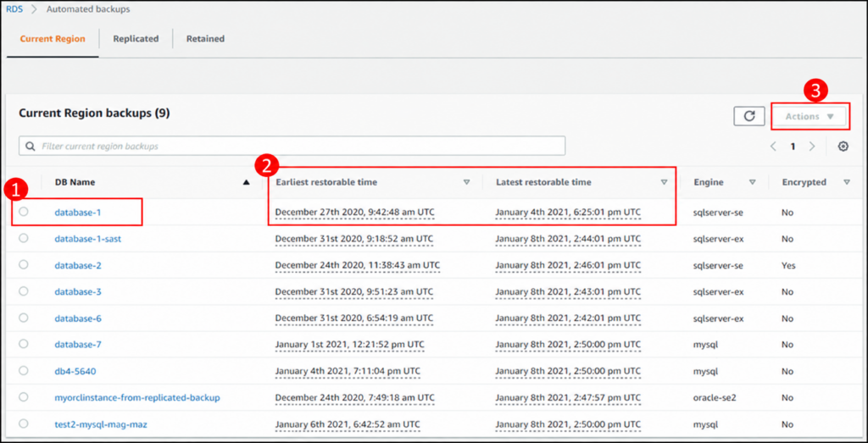868x443 pixels.
Task: Focus the filter current region backups field
Action: pyautogui.click(x=292, y=146)
